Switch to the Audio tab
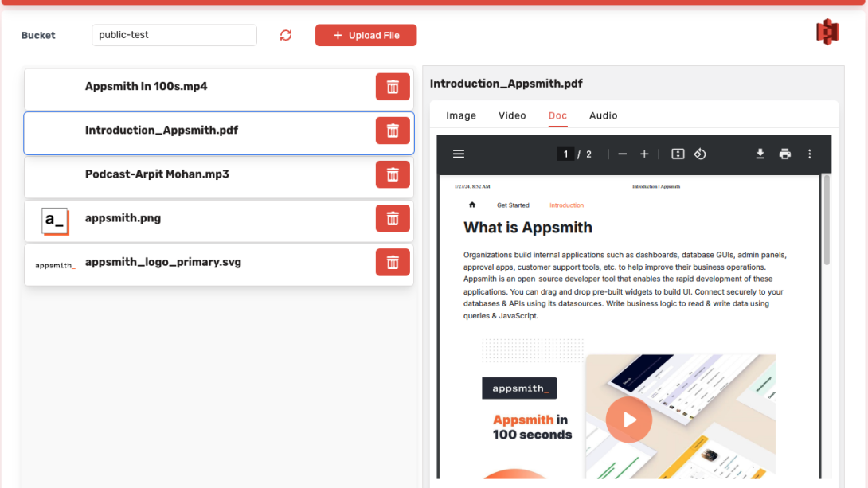 (603, 115)
